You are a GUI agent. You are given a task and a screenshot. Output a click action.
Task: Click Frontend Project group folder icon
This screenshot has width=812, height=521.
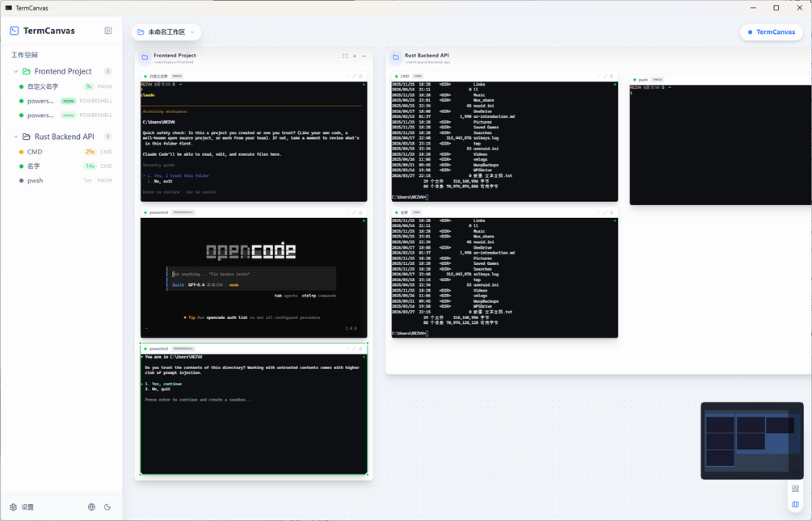pyautogui.click(x=145, y=57)
